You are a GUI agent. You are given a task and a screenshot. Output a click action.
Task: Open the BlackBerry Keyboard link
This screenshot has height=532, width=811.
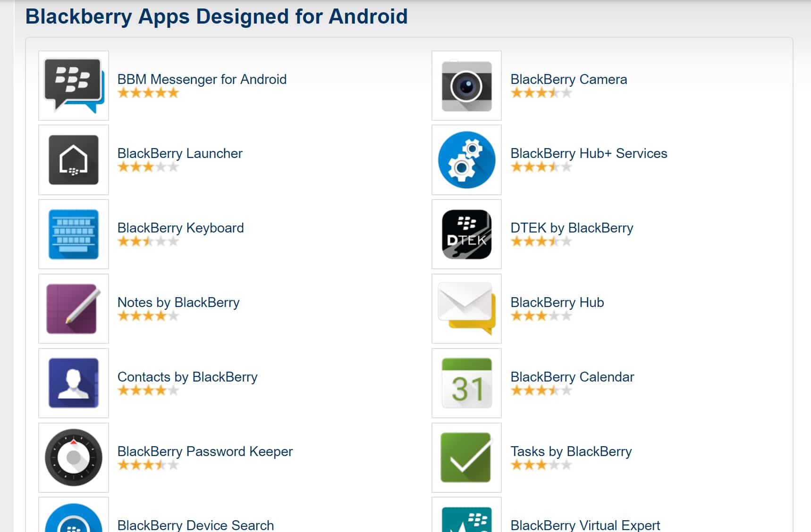click(181, 228)
